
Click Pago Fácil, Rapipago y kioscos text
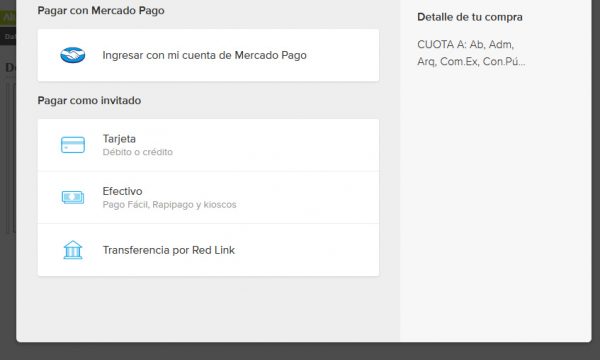click(x=170, y=204)
